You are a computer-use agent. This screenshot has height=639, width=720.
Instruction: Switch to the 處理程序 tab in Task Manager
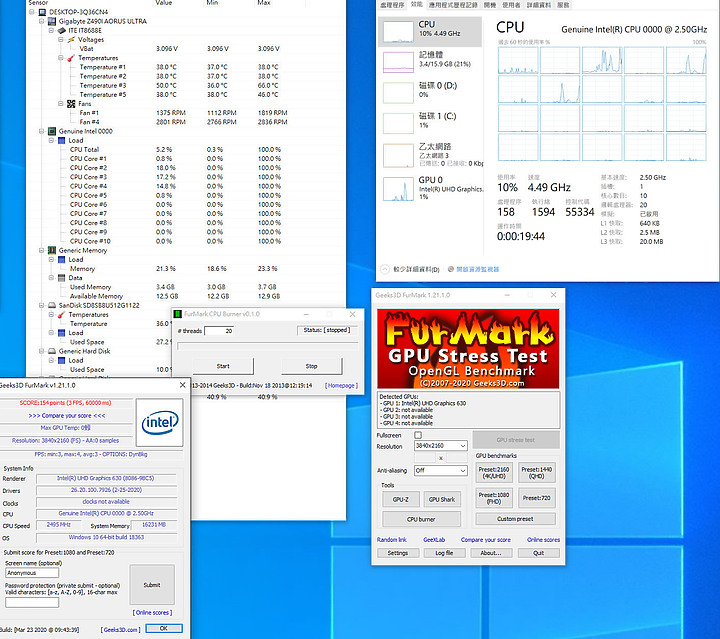coord(392,5)
